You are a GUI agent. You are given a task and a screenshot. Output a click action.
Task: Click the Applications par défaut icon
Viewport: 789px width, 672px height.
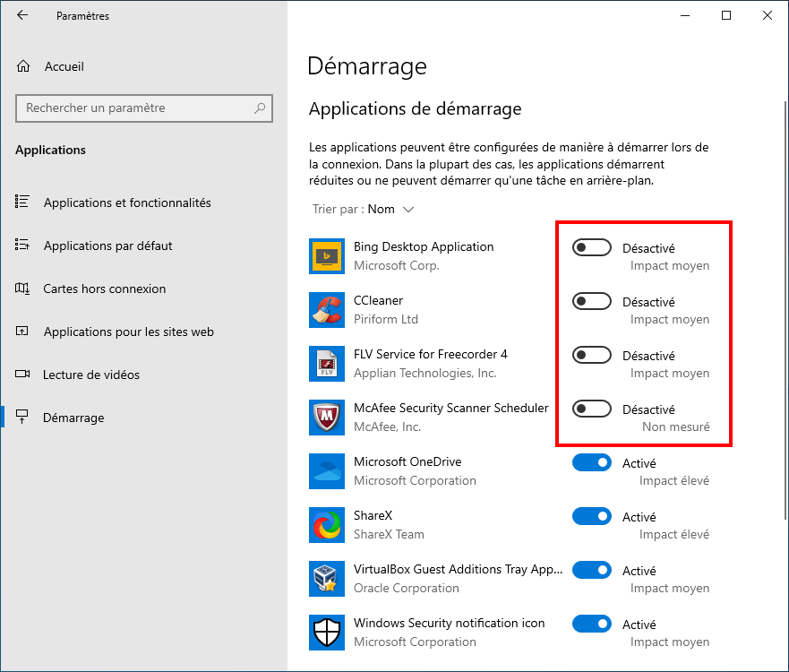pyautogui.click(x=22, y=245)
